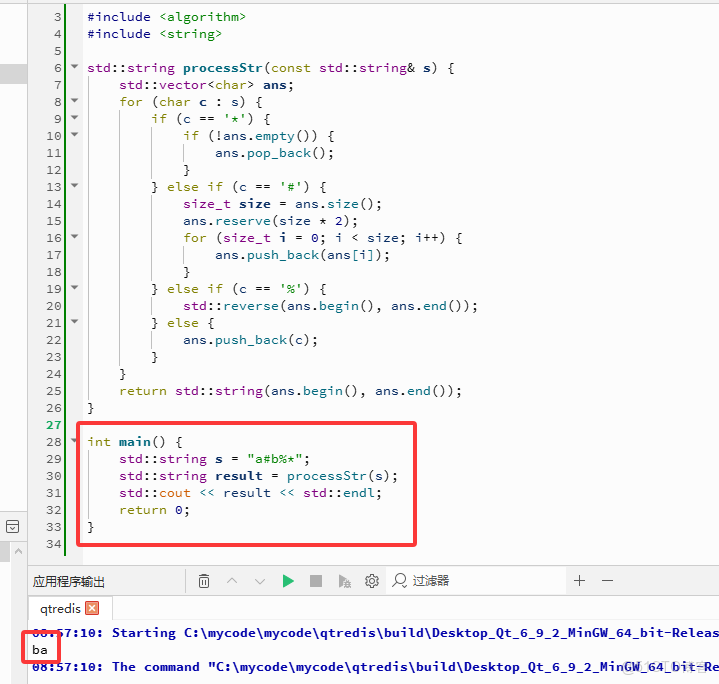Image resolution: width=719 pixels, height=684 pixels.
Task: Click the return std::string line 25
Action: [290, 391]
